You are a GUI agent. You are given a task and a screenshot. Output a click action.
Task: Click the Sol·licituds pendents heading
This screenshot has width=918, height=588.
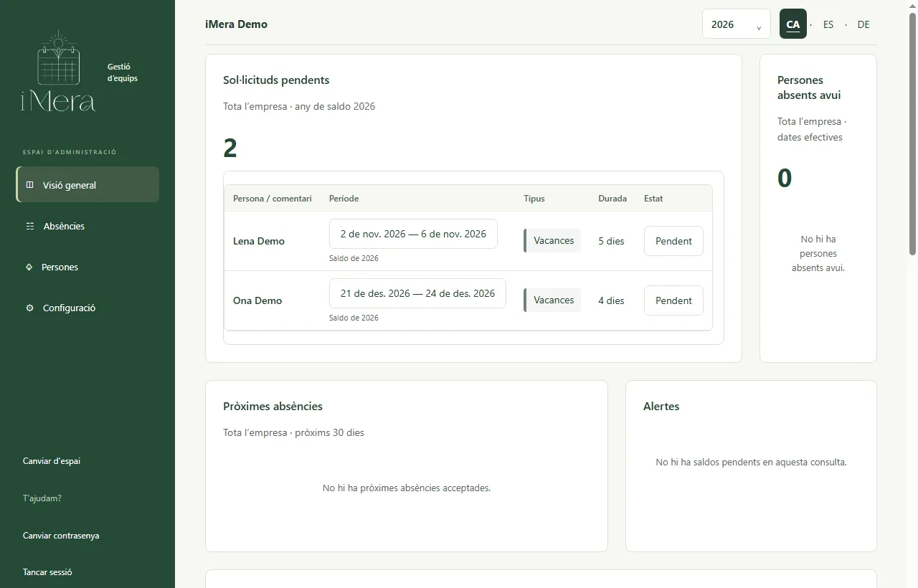click(276, 80)
